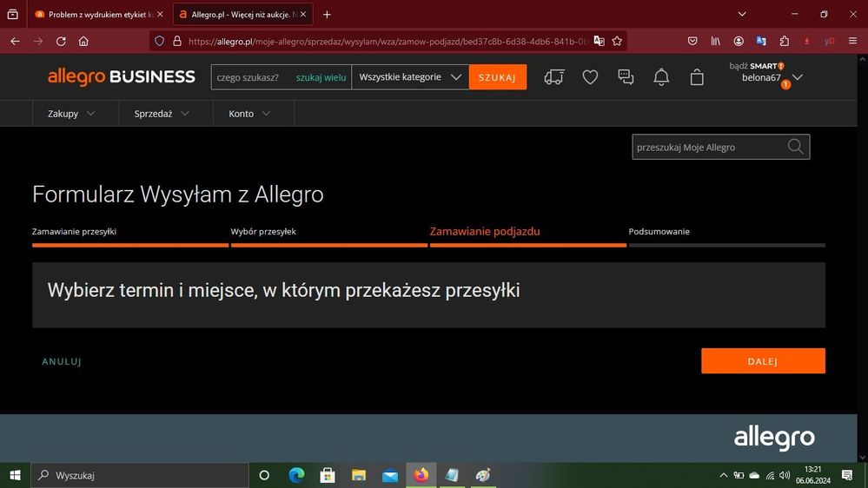Click Windows Wyszukaj search box
This screenshot has width=868, height=488.
(x=140, y=475)
